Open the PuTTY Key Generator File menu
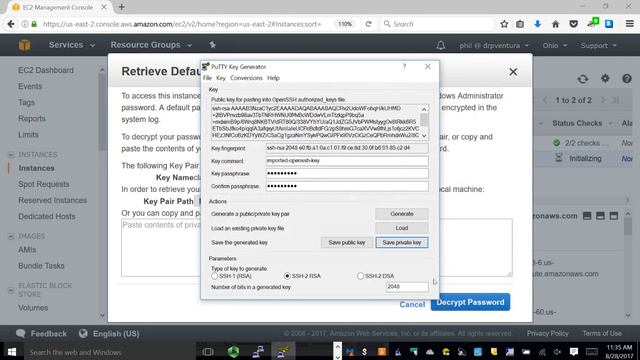Screen dimensions: 640x360 [x=207, y=78]
